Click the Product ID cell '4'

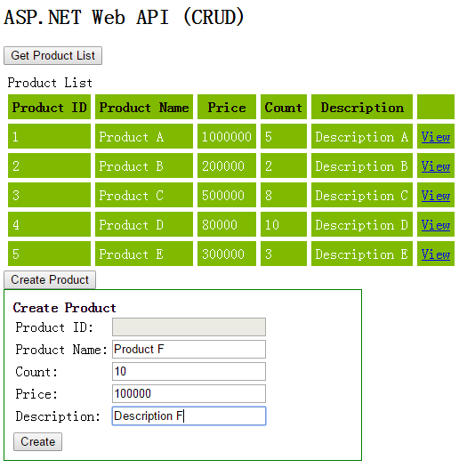pyautogui.click(x=50, y=224)
